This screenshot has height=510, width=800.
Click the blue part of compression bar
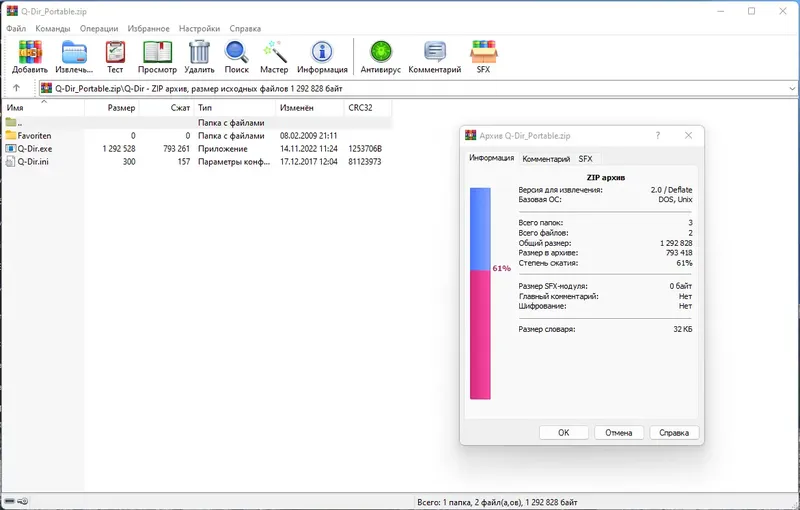coord(480,228)
